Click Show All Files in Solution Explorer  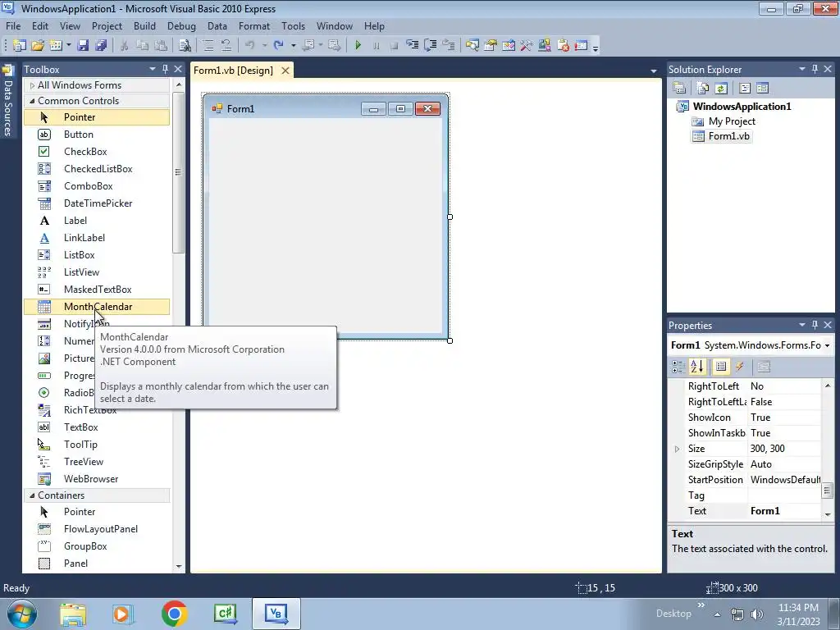coord(703,88)
